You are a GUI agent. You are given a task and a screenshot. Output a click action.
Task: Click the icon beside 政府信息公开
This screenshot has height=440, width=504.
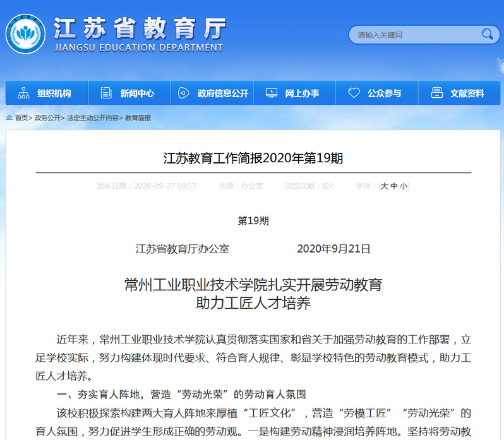[x=183, y=93]
